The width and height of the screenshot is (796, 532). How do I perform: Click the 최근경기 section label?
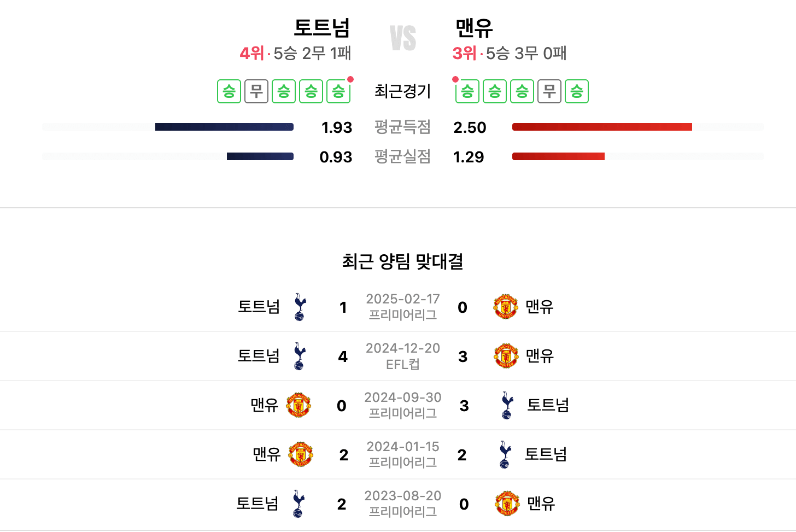tap(403, 91)
